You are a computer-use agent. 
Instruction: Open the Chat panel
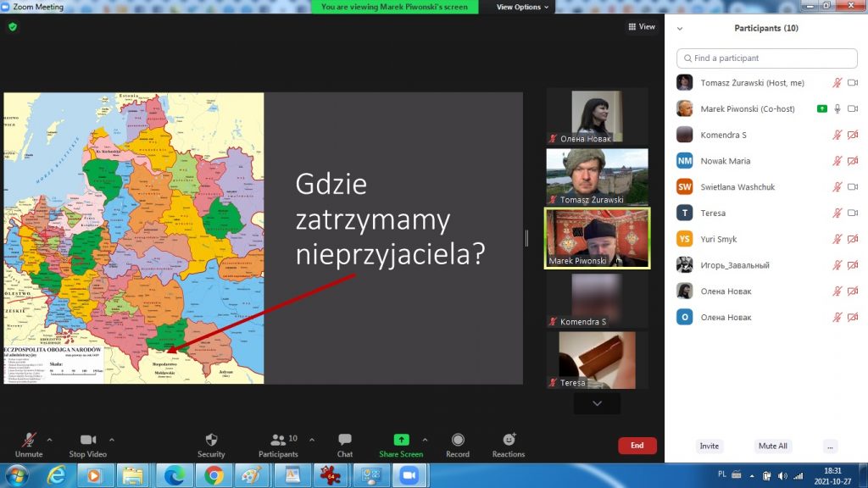pyautogui.click(x=345, y=440)
